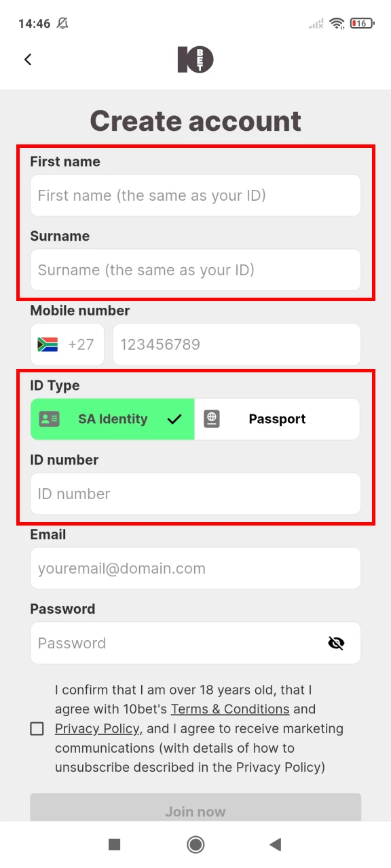
Task: Tap the 10bet logo
Action: pyautogui.click(x=195, y=60)
